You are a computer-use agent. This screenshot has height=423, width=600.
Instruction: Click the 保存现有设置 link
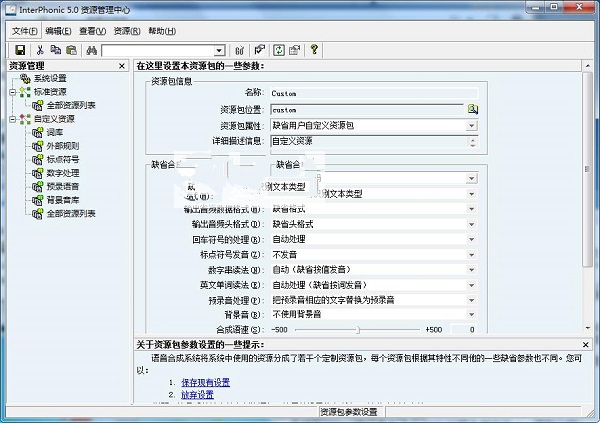tap(205, 382)
